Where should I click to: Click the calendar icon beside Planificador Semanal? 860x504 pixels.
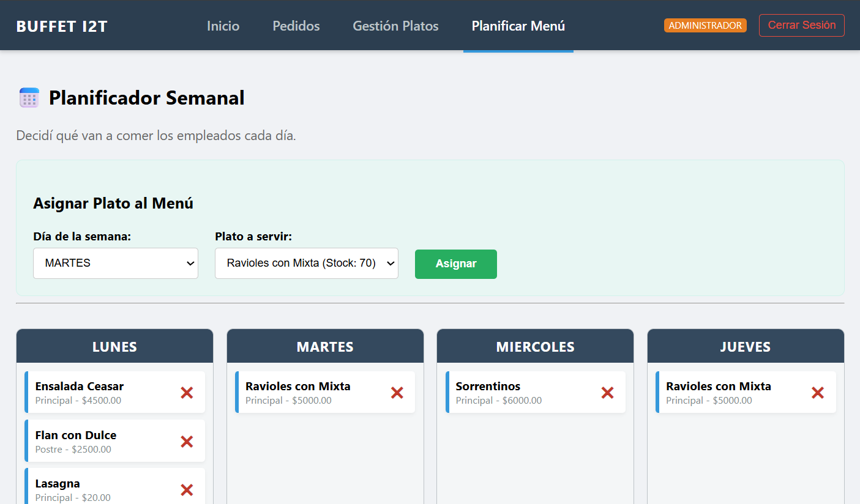(x=29, y=98)
